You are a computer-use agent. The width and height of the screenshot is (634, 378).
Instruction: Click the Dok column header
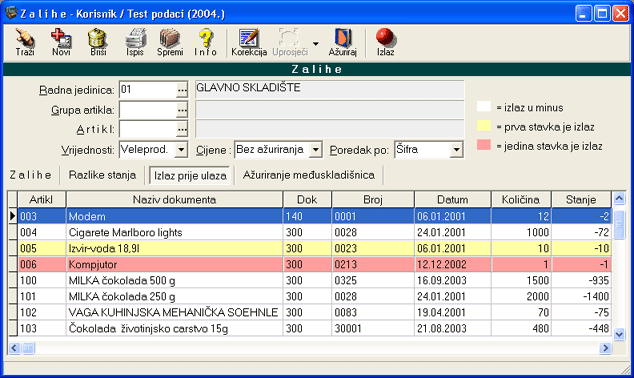(x=307, y=200)
